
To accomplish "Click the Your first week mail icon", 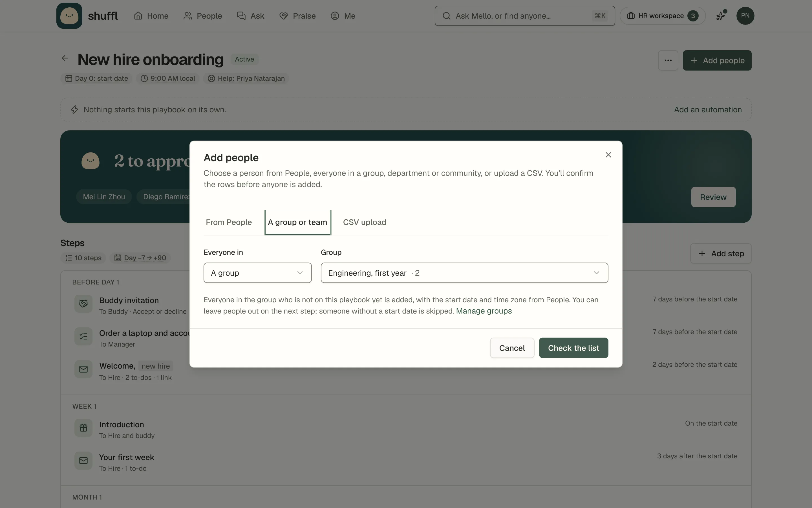I will point(83,461).
